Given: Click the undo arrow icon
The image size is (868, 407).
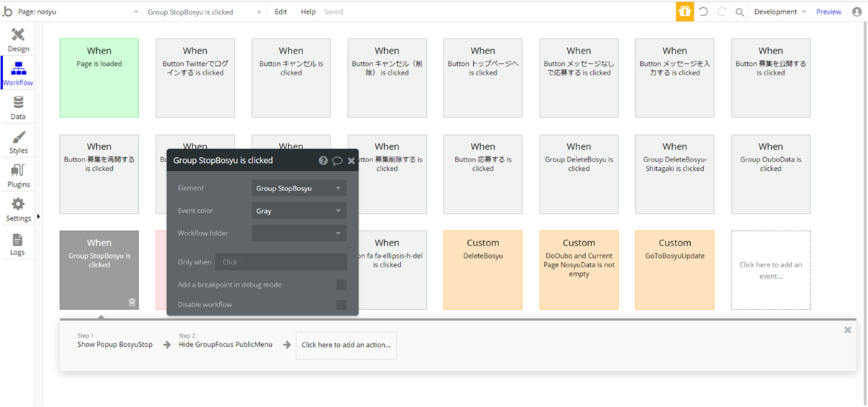Looking at the screenshot, I should click(x=703, y=12).
